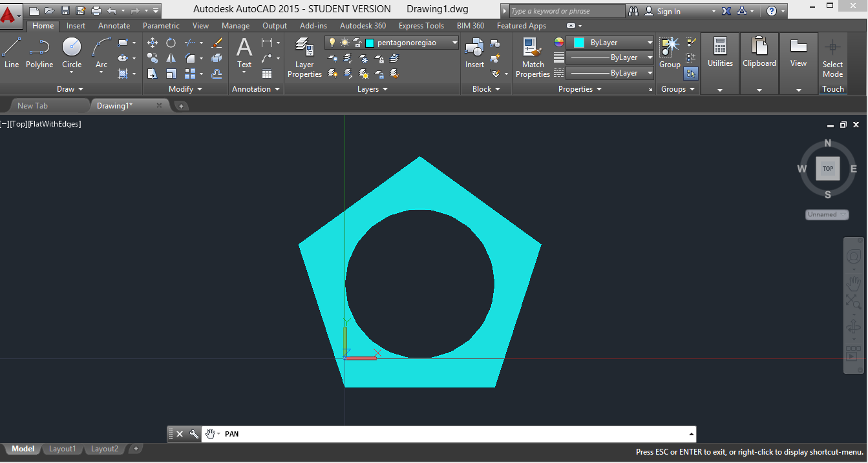Select the Rotate tool
Image resolution: width=868 pixels, height=463 pixels.
171,43
